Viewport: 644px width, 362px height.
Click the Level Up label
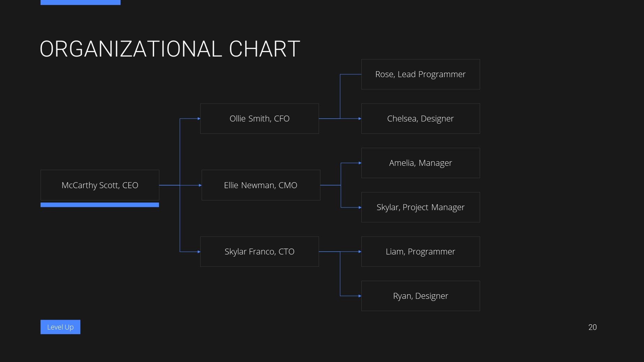pos(60,327)
